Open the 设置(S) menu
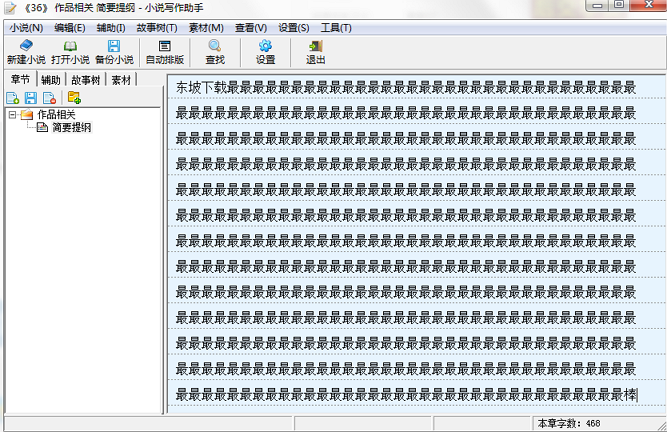This screenshot has width=667, height=432. point(294,28)
